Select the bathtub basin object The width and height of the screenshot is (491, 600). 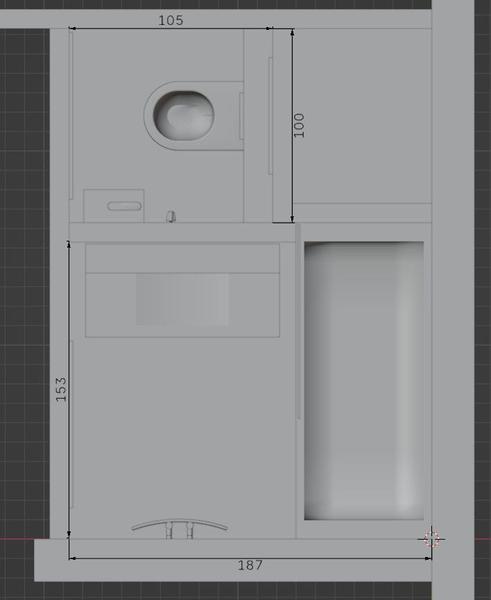[x=364, y=381]
